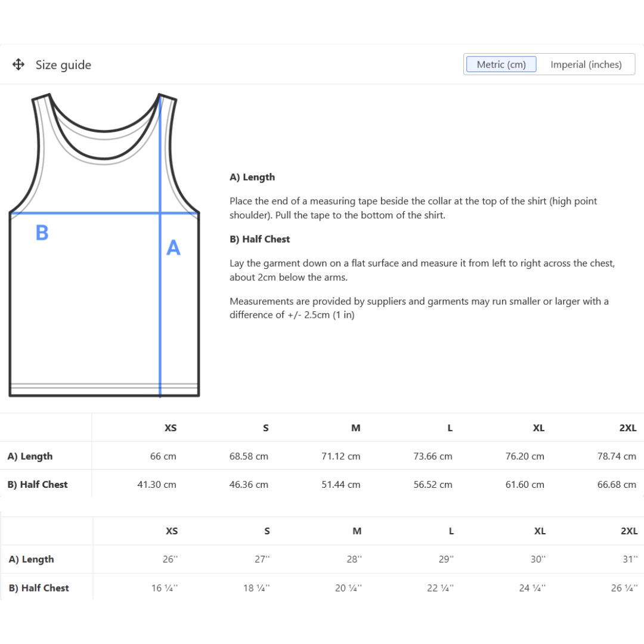Select the 66.68 cm 2XL half chest value
This screenshot has height=644, width=644.
click(x=615, y=485)
